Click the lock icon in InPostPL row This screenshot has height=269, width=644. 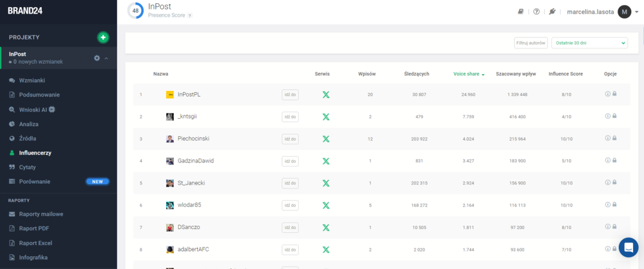point(614,94)
